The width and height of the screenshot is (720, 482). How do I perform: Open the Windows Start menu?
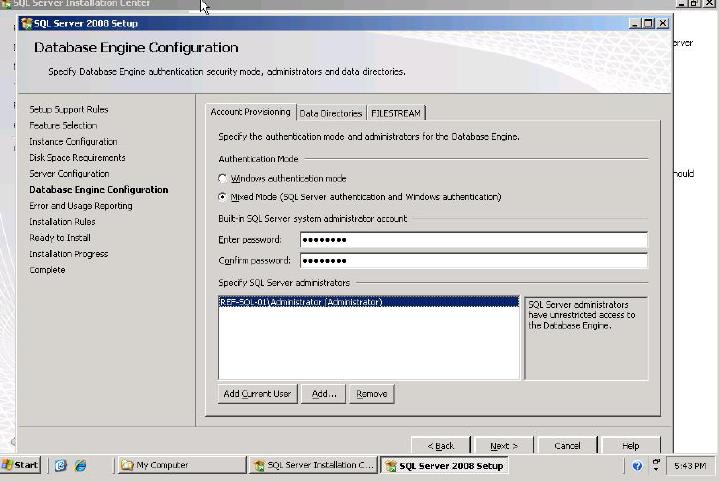coord(20,465)
